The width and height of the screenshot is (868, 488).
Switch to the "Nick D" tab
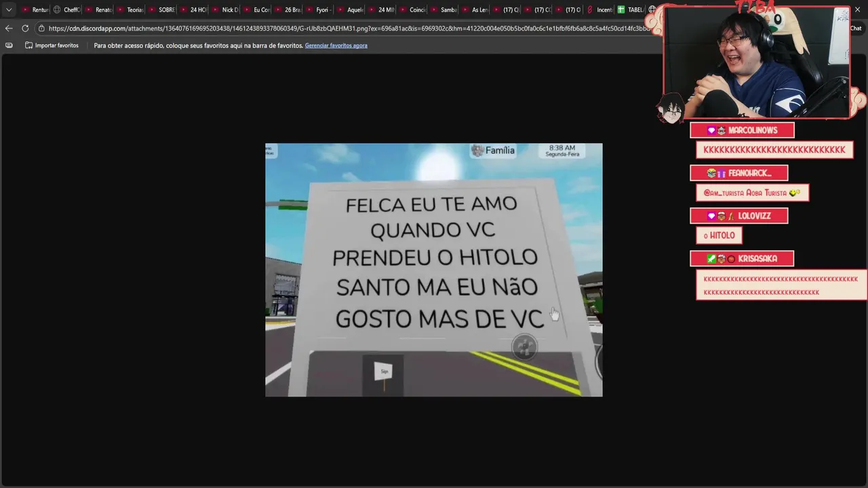tap(225, 9)
